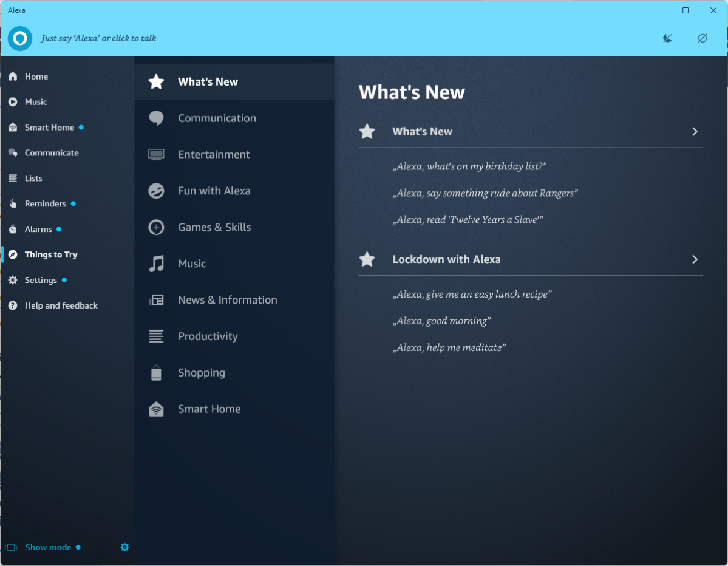Screen dimensions: 728x566
Task: Click "Just say 'Alexa' or click to talk"
Action: pos(98,38)
